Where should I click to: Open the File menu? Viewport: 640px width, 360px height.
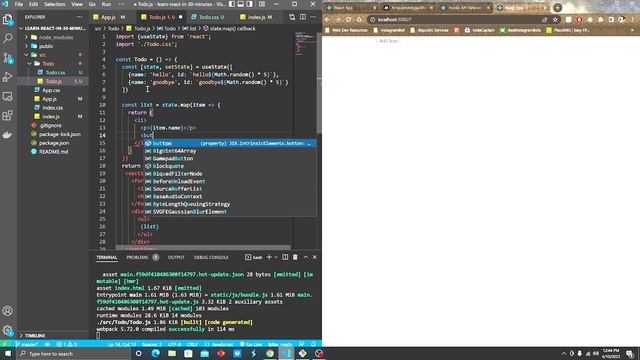pos(19,4)
